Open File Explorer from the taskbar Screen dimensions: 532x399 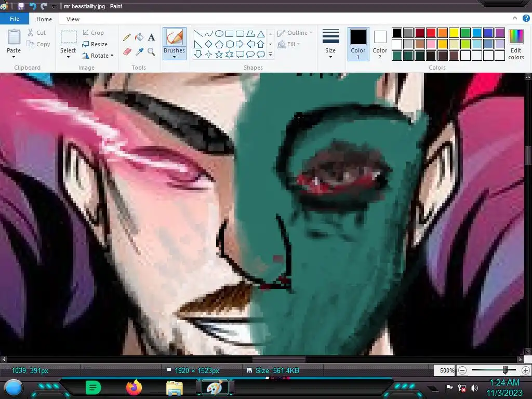pyautogui.click(x=175, y=388)
